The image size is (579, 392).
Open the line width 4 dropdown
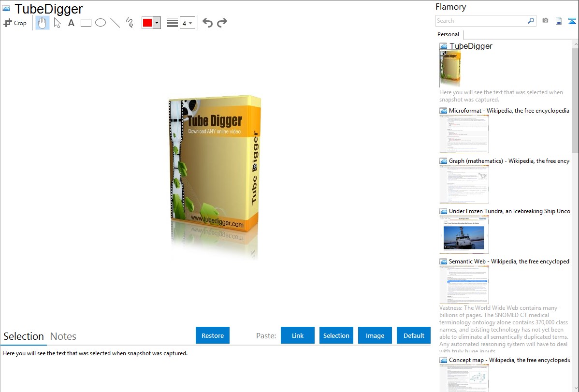pos(187,23)
